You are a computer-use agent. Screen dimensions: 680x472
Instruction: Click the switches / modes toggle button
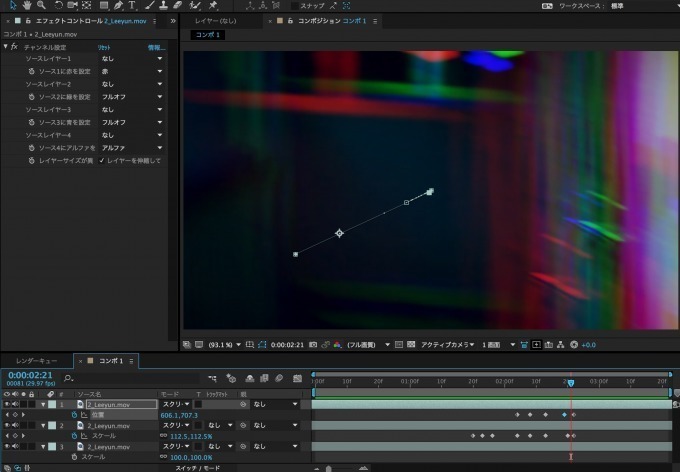click(x=197, y=468)
